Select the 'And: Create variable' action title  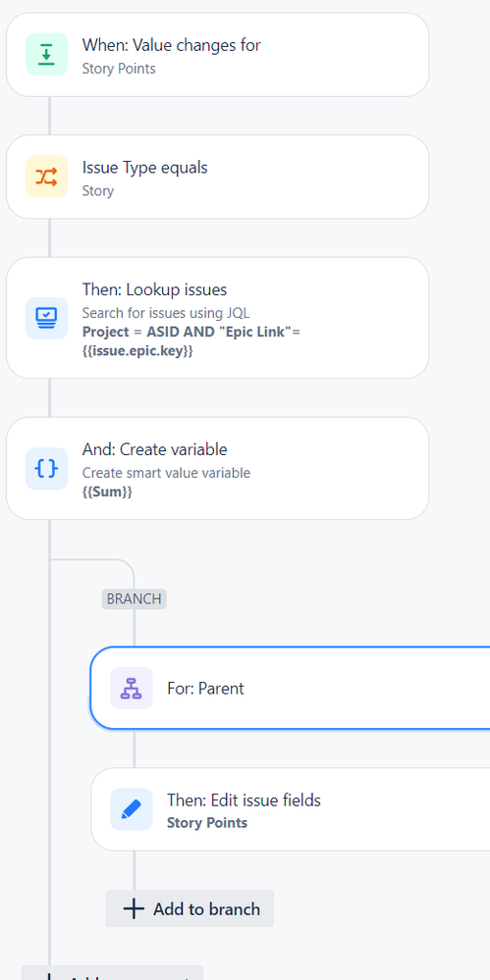click(154, 449)
